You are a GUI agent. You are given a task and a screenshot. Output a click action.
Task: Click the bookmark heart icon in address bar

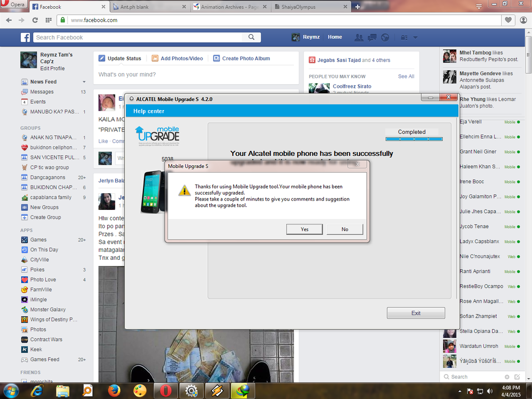(x=508, y=20)
